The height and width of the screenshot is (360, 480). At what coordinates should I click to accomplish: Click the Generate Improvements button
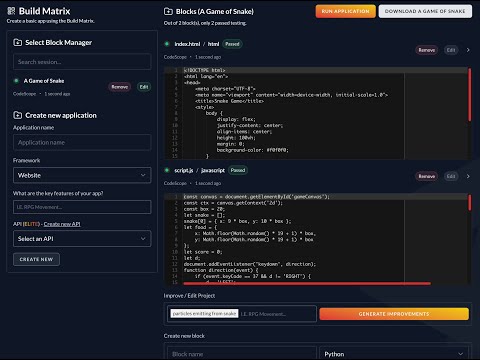coord(394,314)
